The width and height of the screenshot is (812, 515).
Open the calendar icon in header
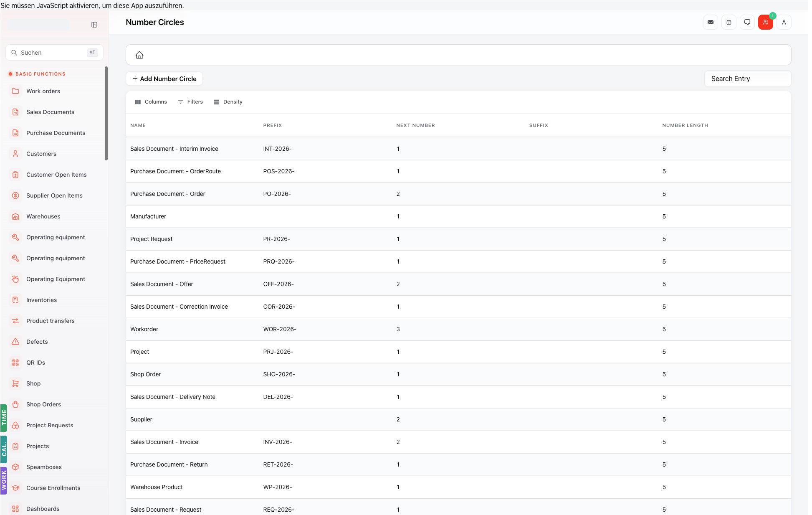click(x=729, y=22)
